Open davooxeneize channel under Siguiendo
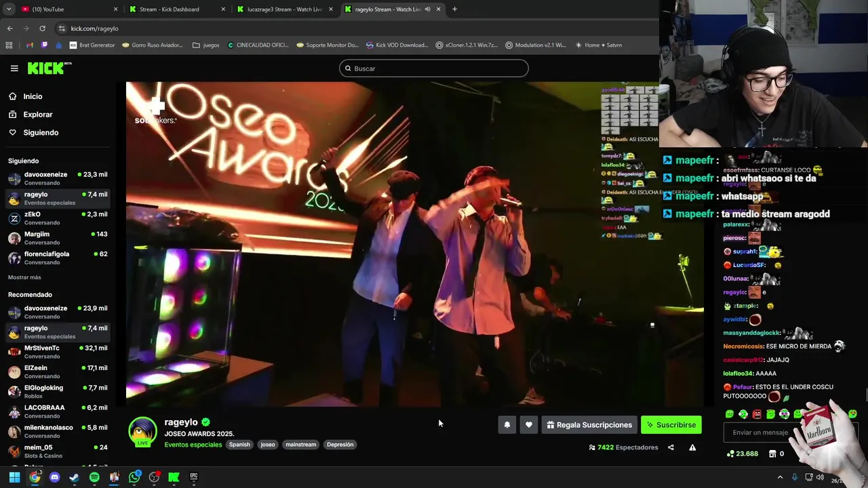Screen dimensions: 868x488 [x=58, y=178]
